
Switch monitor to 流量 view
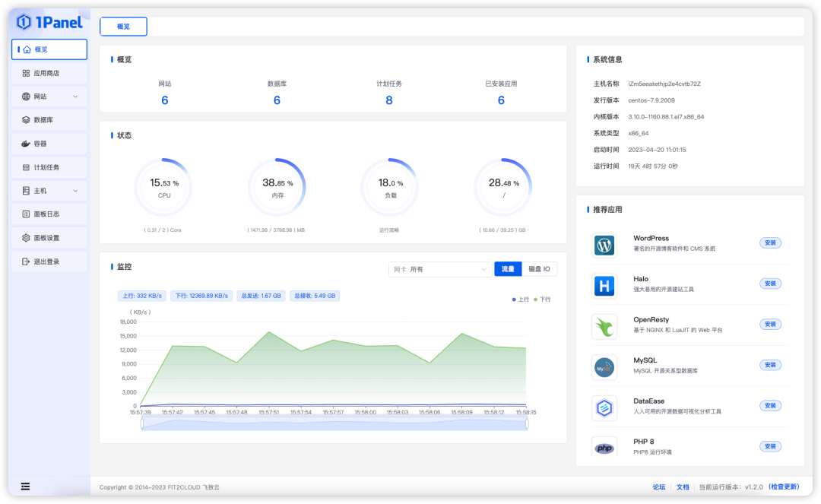point(508,269)
